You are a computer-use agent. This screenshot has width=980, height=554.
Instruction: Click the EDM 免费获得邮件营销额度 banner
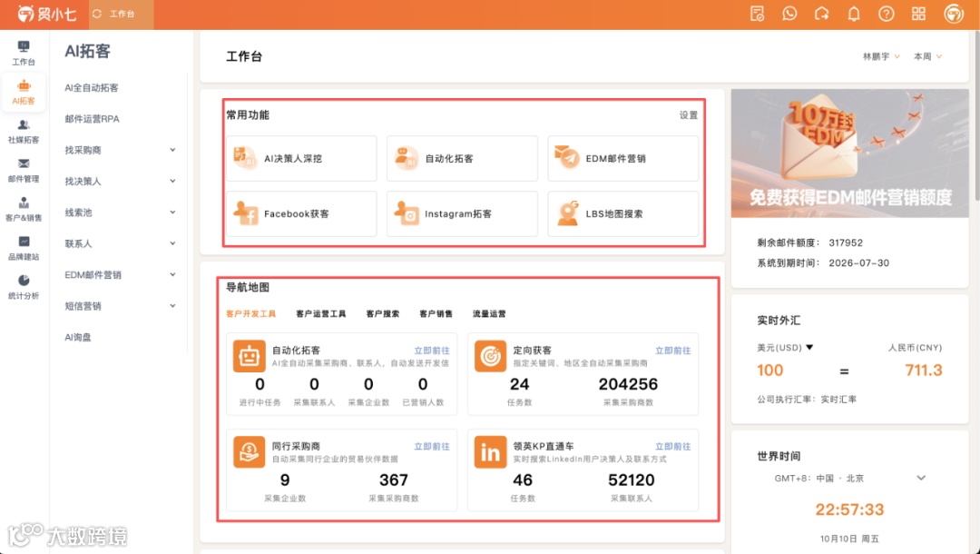click(x=850, y=153)
